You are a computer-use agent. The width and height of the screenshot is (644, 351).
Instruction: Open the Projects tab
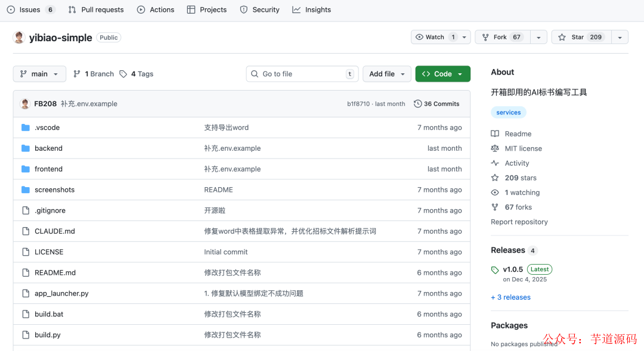(x=206, y=10)
